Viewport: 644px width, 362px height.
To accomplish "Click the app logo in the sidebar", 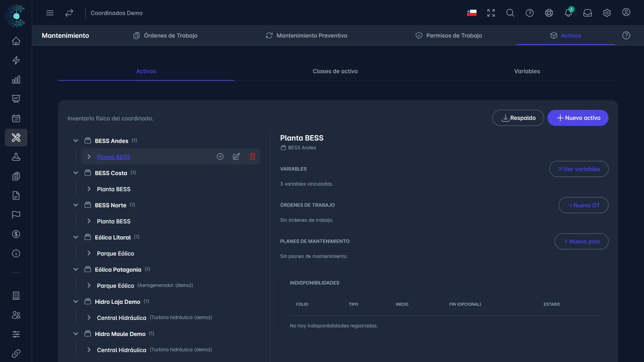I will click(x=16, y=16).
